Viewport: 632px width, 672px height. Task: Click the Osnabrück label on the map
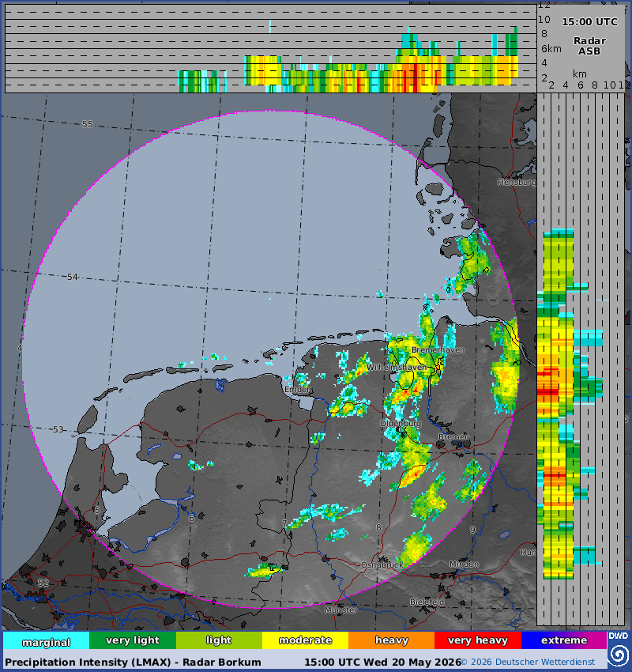coord(382,565)
